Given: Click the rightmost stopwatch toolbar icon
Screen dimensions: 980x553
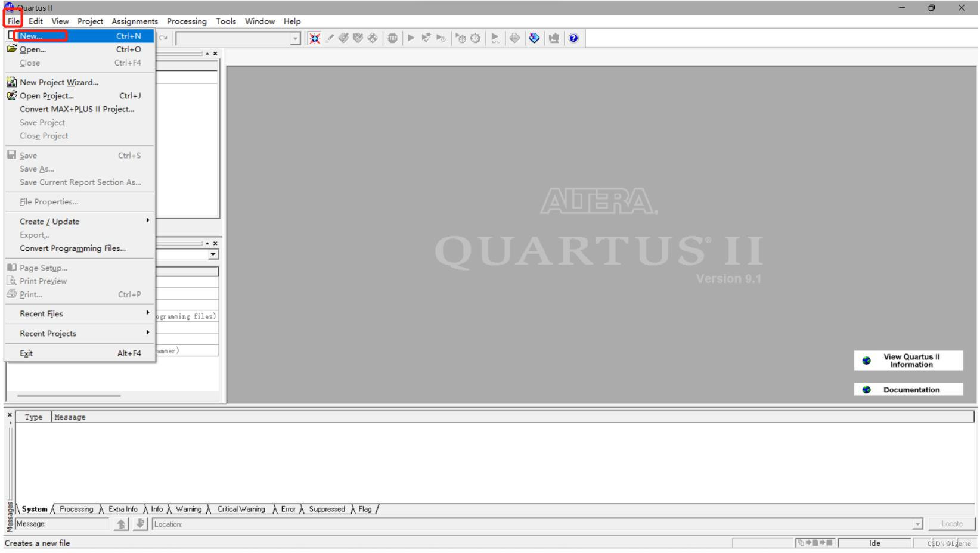Looking at the screenshot, I should tap(475, 38).
